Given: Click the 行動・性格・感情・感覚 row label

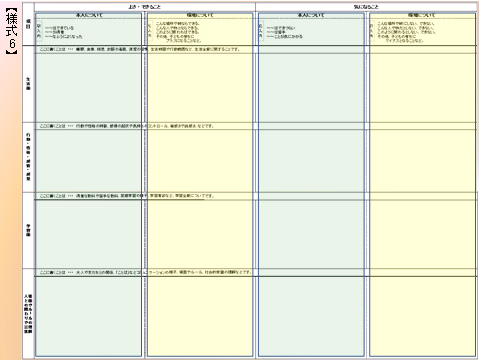Looking at the screenshot, I should tap(28, 157).
